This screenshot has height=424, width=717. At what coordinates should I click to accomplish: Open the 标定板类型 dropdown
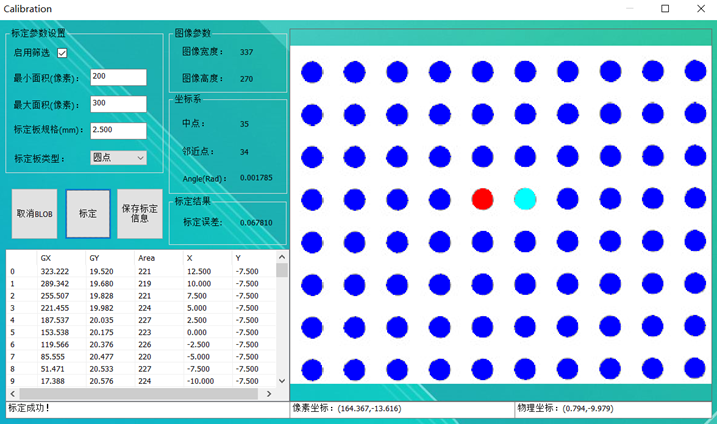(118, 158)
